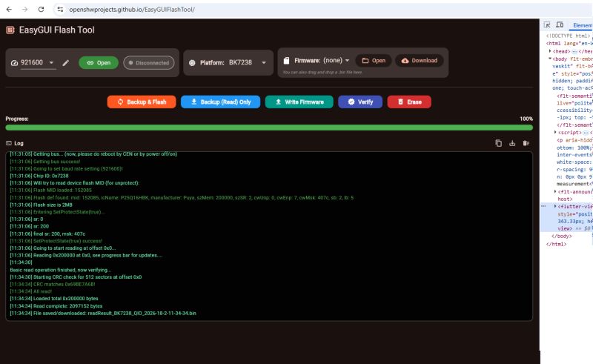Click the baud rate speedometer icon
Image resolution: width=593 pixels, height=364 pixels.
pyautogui.click(x=14, y=63)
